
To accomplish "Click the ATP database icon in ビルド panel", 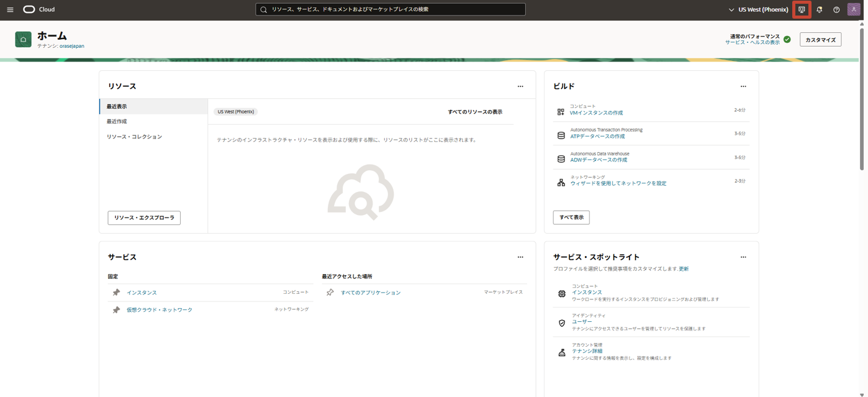I will [x=561, y=133].
